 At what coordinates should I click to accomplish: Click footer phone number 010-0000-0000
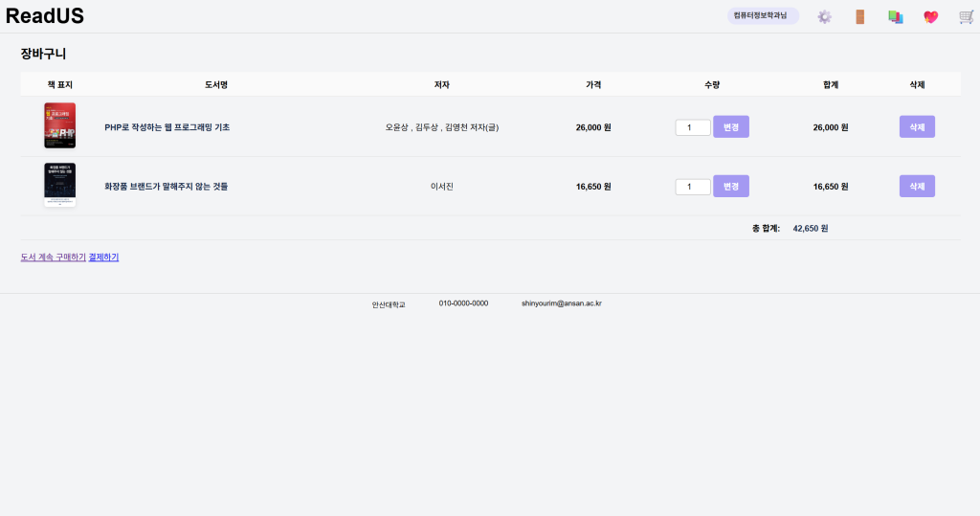tap(463, 303)
